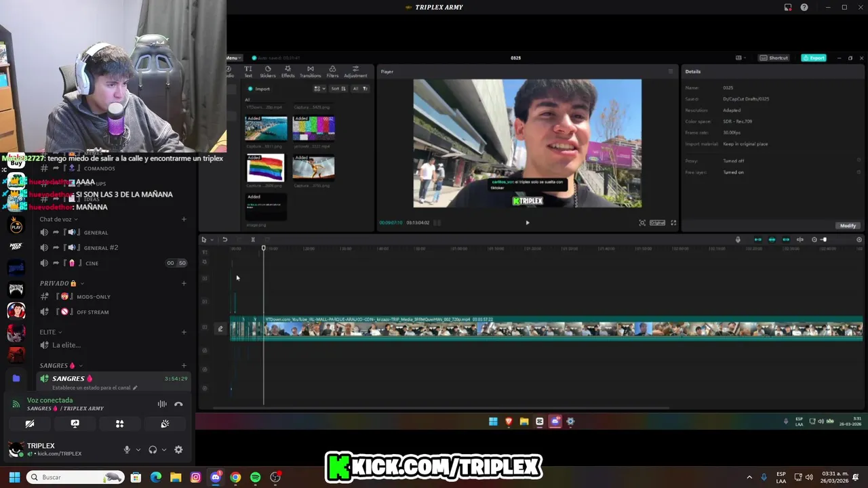Toggle timeline linkage
Viewport: 868px width, 488px height.
tap(786, 239)
